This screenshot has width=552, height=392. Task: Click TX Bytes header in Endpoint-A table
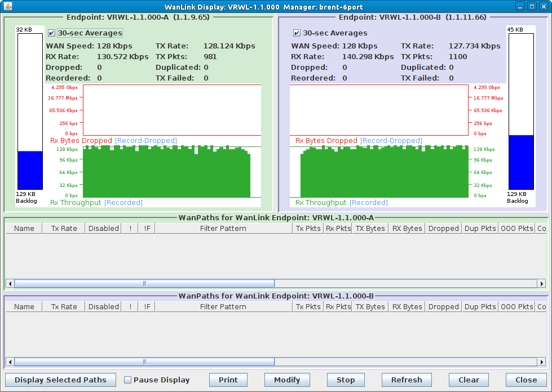click(x=370, y=229)
